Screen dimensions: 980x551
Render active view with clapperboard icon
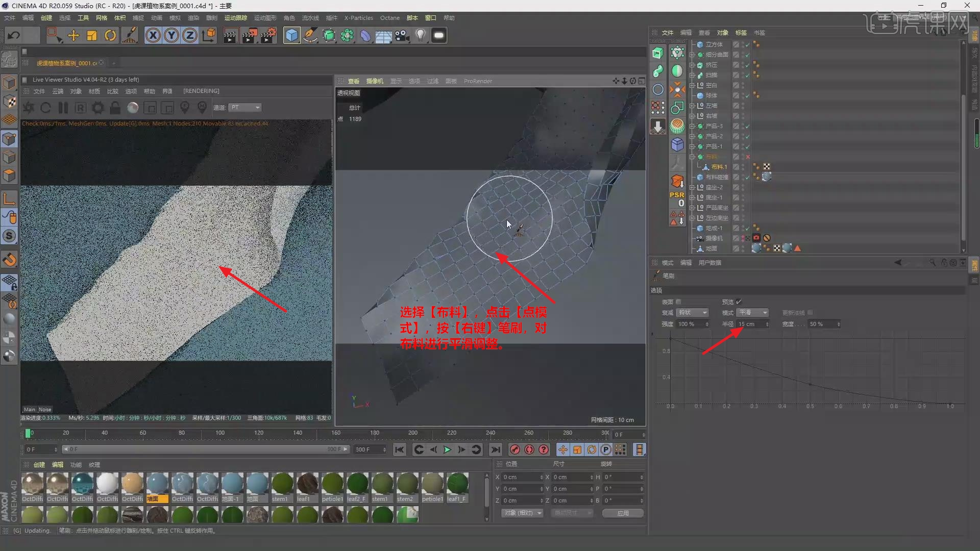[230, 35]
